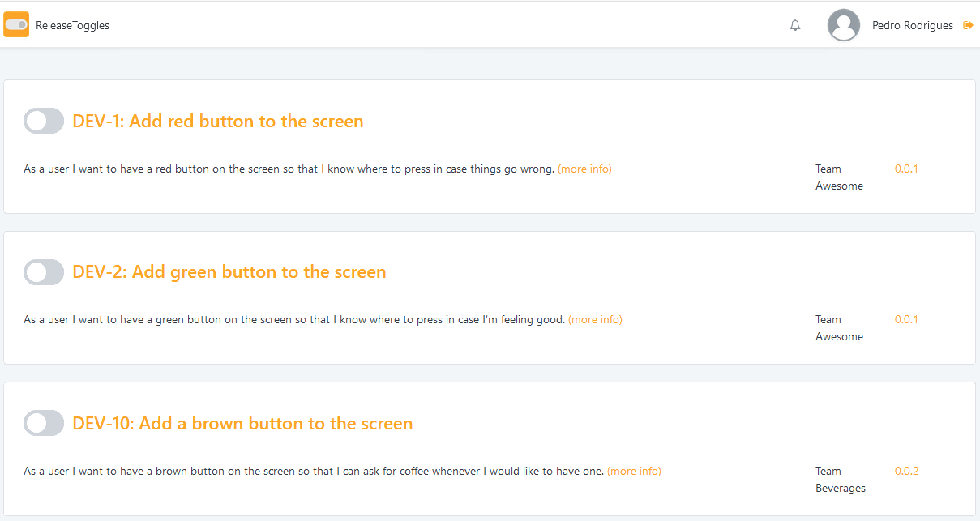The height and width of the screenshot is (521, 980).
Task: Click the ReleaseToggles orange logo icon
Action: coord(16,25)
